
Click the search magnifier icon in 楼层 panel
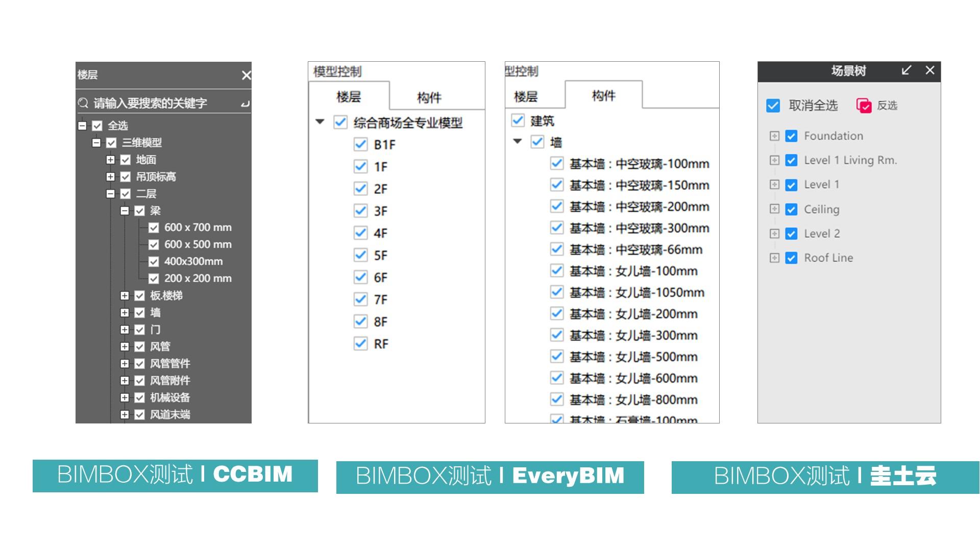click(83, 103)
